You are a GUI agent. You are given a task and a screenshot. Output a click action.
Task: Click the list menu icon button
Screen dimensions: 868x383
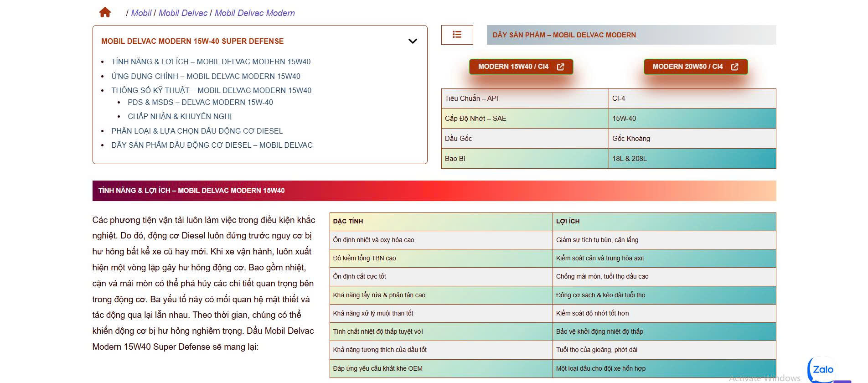click(457, 35)
